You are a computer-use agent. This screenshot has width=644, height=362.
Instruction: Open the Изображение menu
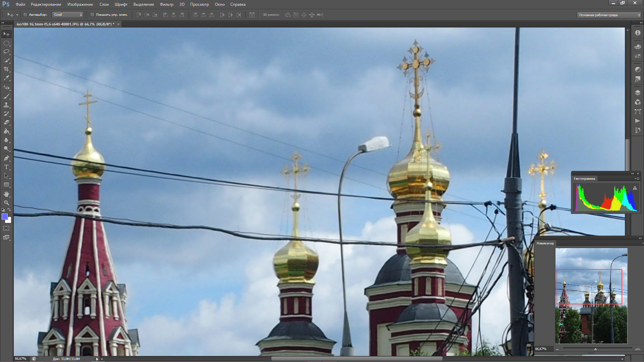80,4
